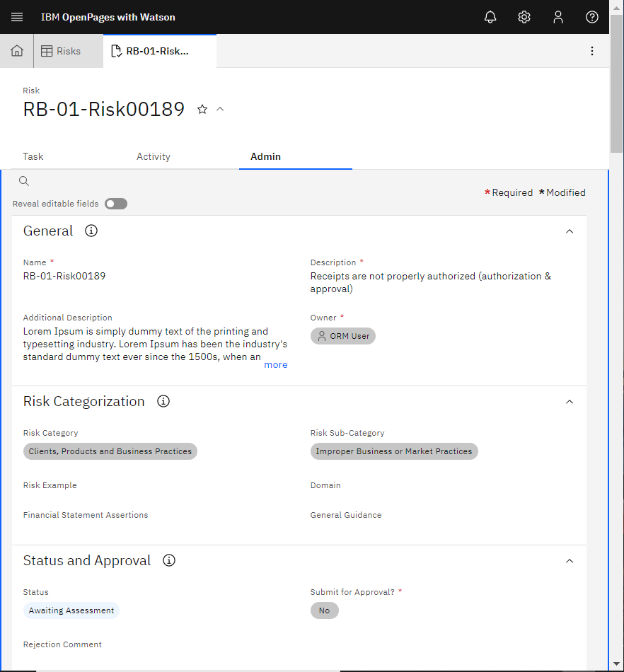View info tooltip for the General section
The image size is (624, 672).
[x=91, y=230]
